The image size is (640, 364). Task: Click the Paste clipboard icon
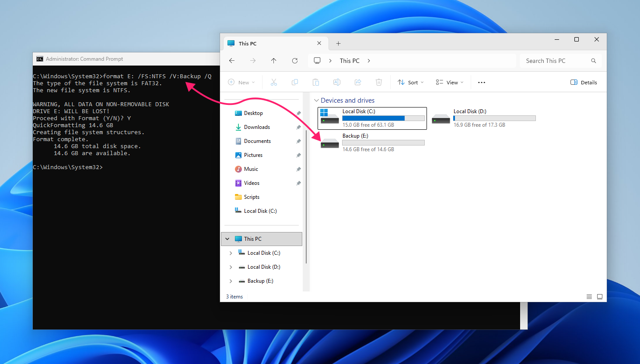[316, 82]
